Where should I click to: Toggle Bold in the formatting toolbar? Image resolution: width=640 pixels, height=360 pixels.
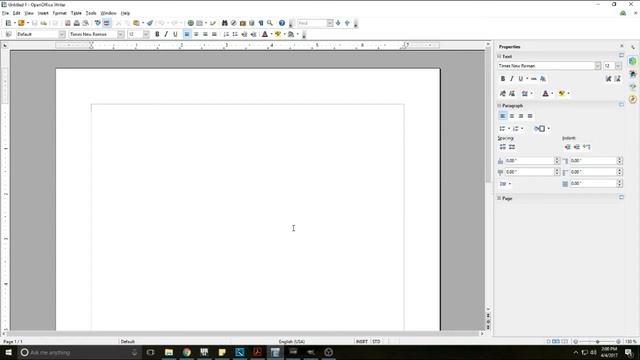coord(157,34)
